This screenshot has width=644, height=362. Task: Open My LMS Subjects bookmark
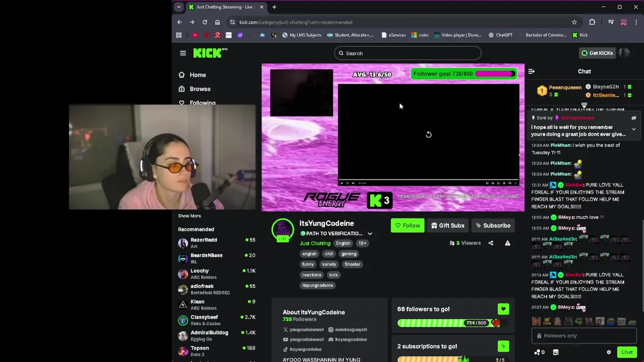tap(301, 35)
